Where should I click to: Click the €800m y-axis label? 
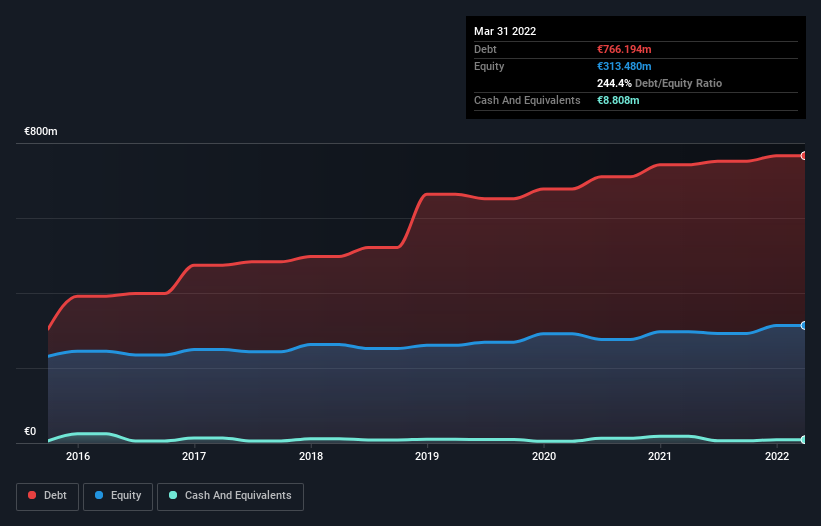click(41, 131)
